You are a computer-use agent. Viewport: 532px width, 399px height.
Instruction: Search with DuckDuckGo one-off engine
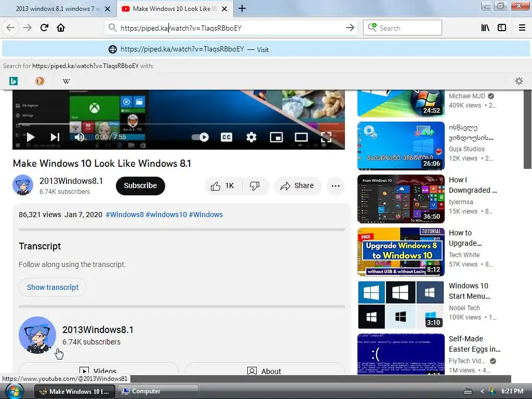(40, 81)
